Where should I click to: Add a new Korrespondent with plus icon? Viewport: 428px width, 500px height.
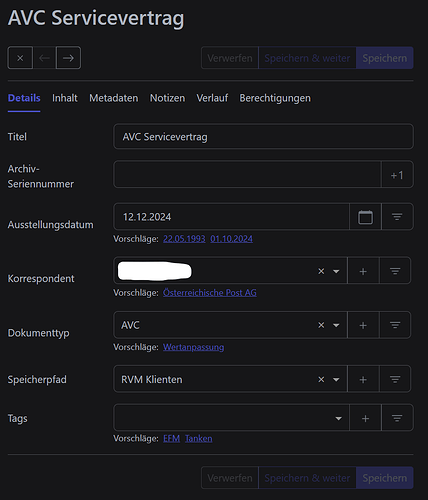point(363,271)
